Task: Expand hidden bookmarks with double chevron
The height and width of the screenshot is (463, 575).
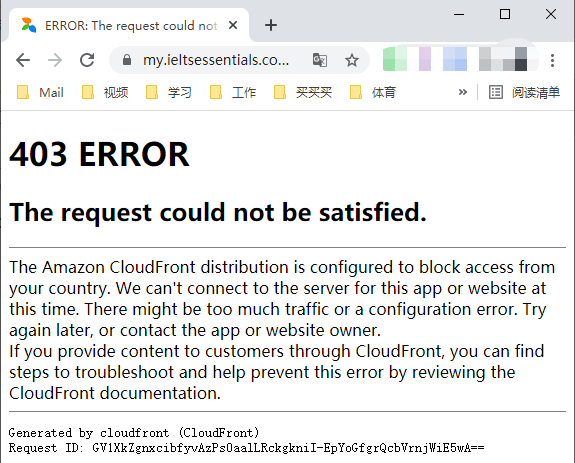Action: (463, 92)
